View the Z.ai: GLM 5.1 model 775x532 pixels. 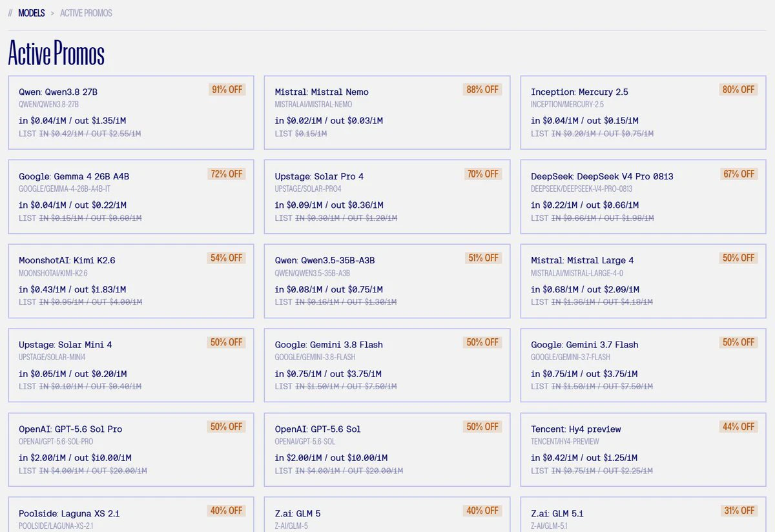click(x=643, y=515)
